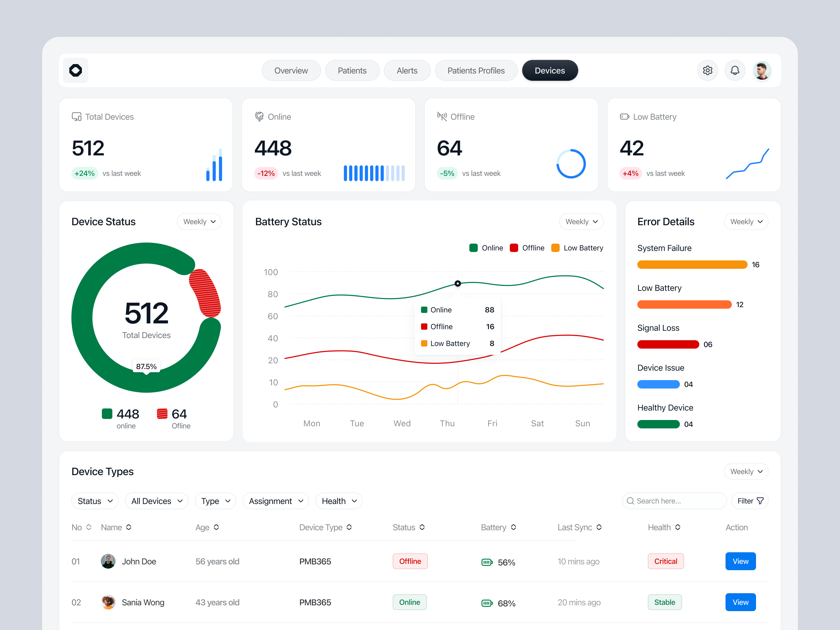Switch to the Alerts tab
The width and height of the screenshot is (840, 630).
(407, 70)
